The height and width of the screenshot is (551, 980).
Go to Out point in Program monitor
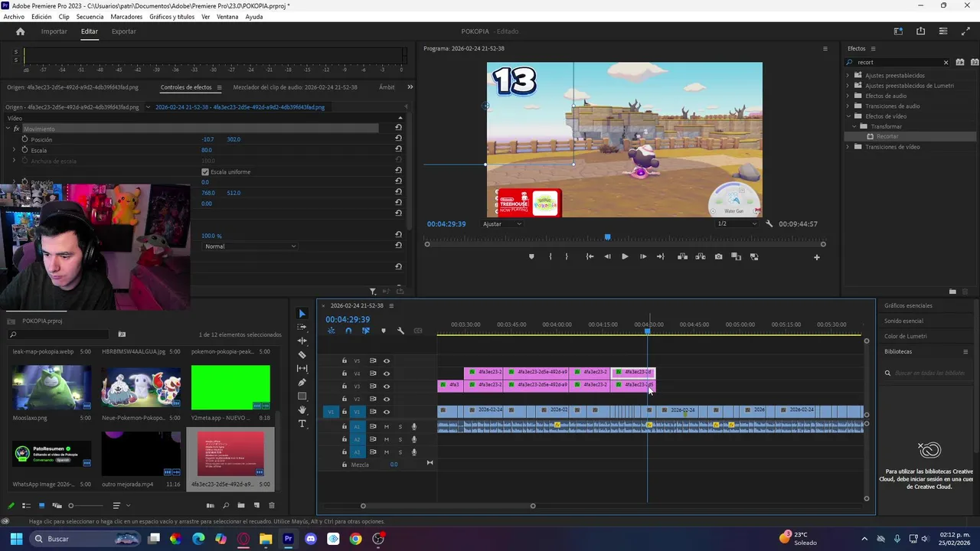tap(661, 256)
